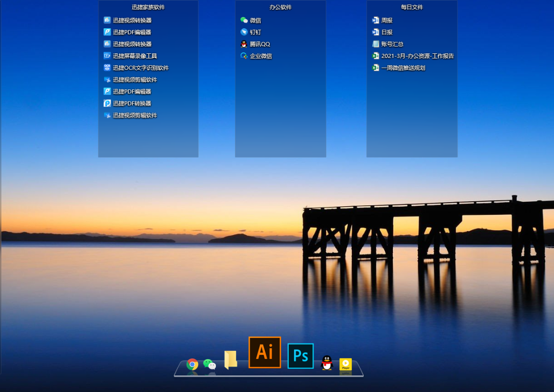Launch Google Chrome from the dock
The height and width of the screenshot is (392, 554).
coord(192,364)
